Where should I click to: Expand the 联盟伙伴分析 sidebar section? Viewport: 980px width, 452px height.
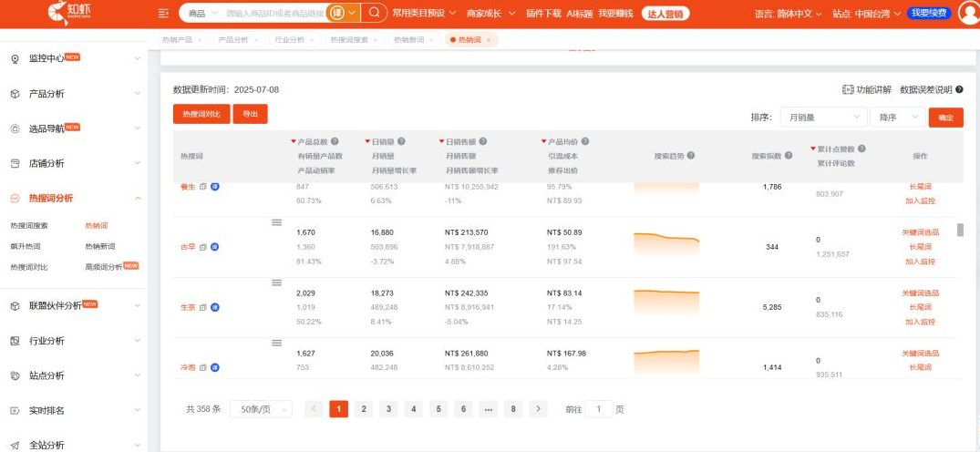(x=138, y=305)
